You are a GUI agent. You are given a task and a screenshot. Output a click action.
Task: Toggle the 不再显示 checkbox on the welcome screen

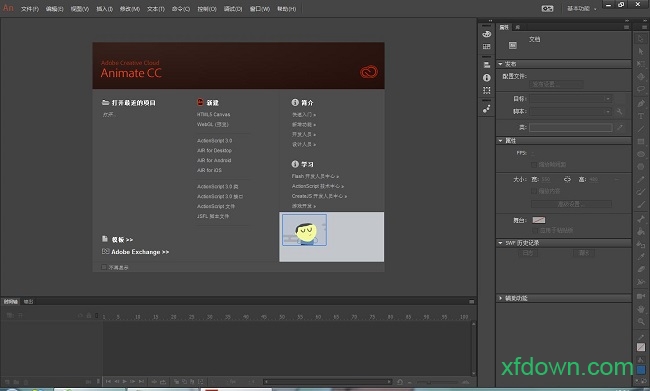[104, 267]
